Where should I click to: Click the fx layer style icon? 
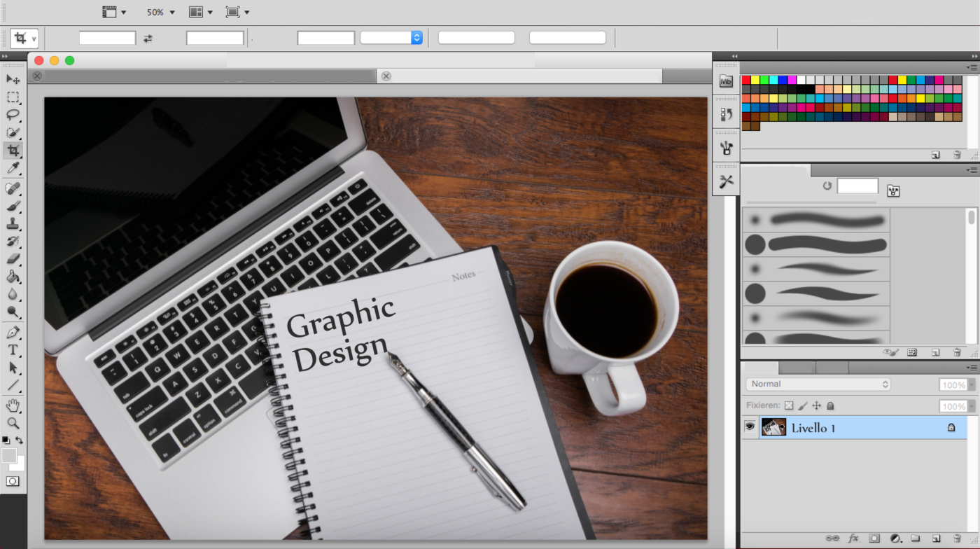[853, 538]
